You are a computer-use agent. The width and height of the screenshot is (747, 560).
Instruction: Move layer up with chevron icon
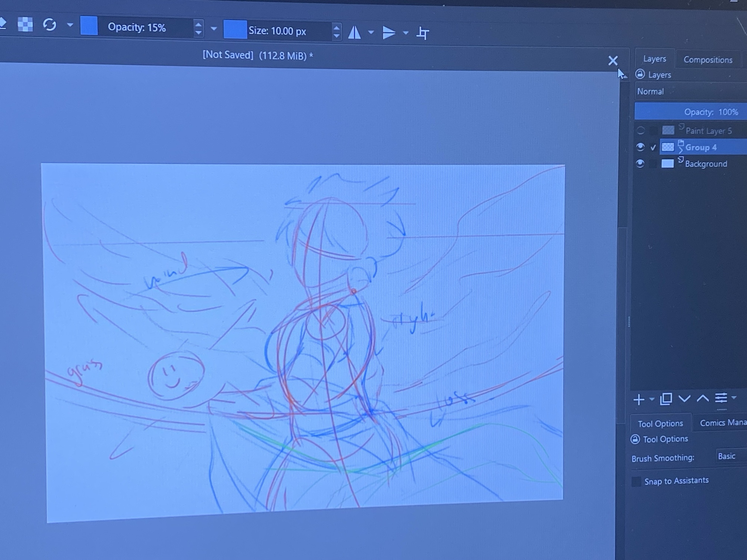pos(703,398)
